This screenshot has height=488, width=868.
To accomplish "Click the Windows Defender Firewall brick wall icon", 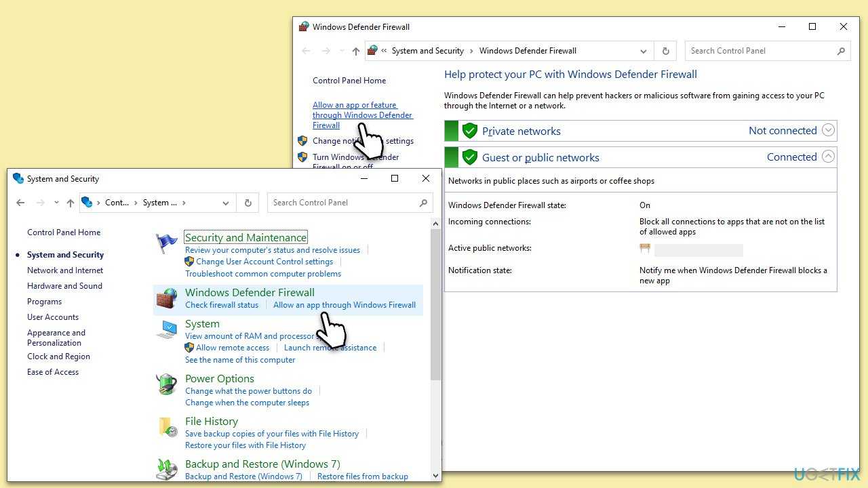I will tap(167, 298).
